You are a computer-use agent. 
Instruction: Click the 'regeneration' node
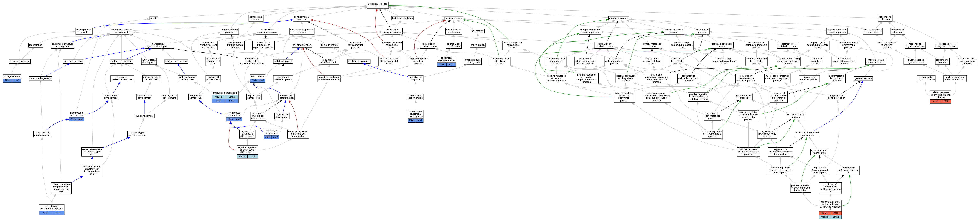[x=36, y=45]
